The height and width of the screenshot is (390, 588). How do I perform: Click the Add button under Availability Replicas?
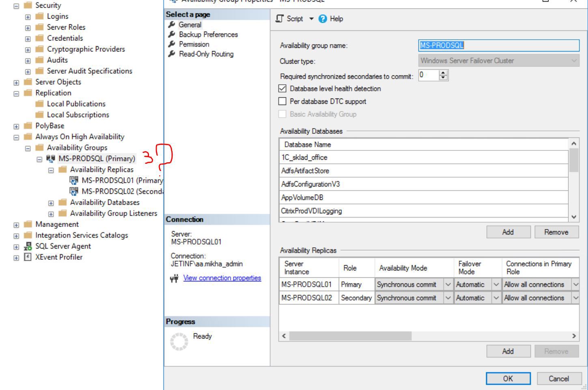click(508, 351)
